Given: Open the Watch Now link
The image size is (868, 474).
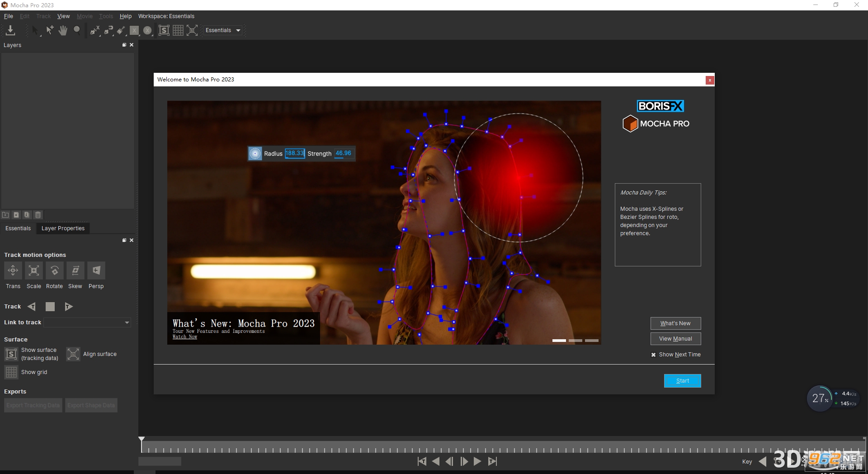Looking at the screenshot, I should pyautogui.click(x=185, y=337).
